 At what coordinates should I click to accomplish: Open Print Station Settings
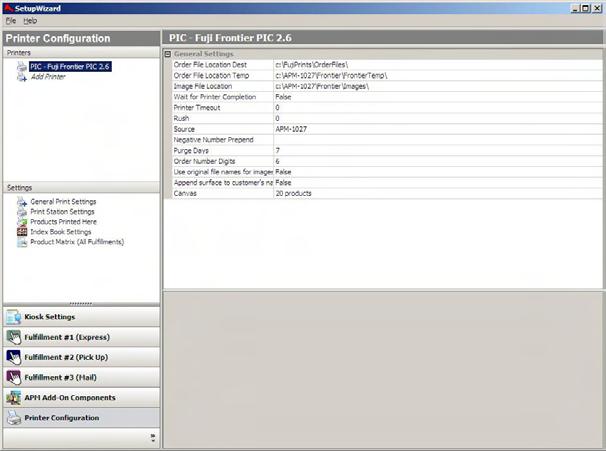(62, 212)
